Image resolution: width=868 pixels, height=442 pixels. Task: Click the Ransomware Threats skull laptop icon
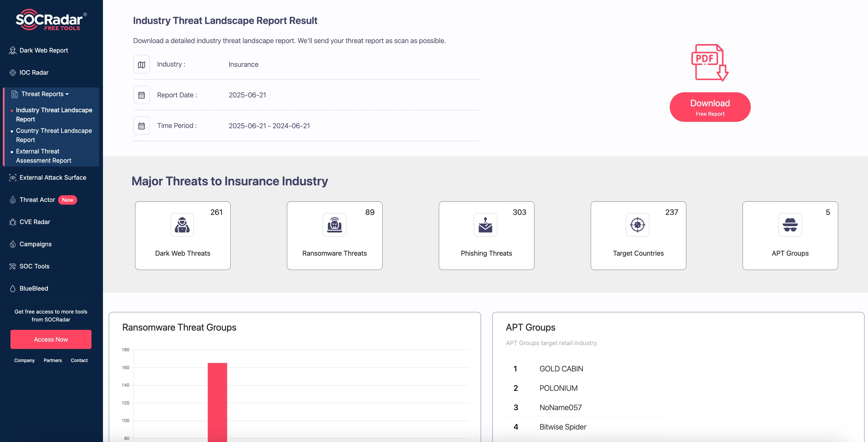335,225
